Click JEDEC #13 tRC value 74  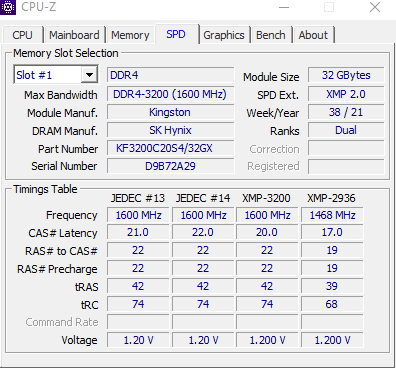pyautogui.click(x=138, y=304)
